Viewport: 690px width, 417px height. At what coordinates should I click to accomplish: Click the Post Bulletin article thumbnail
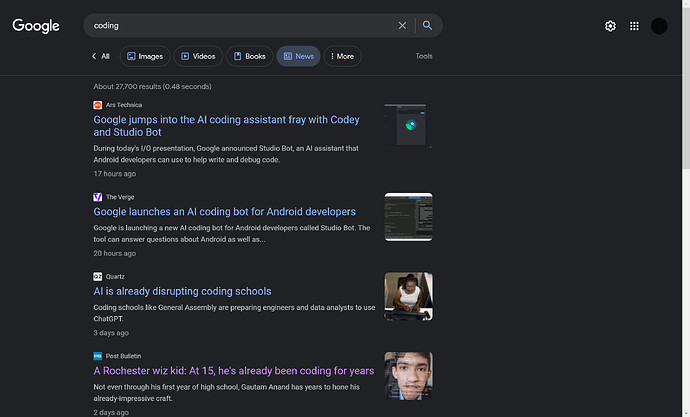408,376
